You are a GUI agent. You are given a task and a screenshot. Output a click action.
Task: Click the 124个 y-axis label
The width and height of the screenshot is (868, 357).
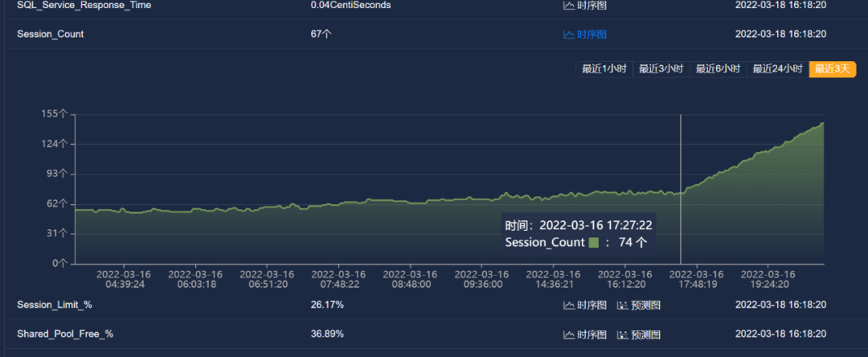coord(55,144)
